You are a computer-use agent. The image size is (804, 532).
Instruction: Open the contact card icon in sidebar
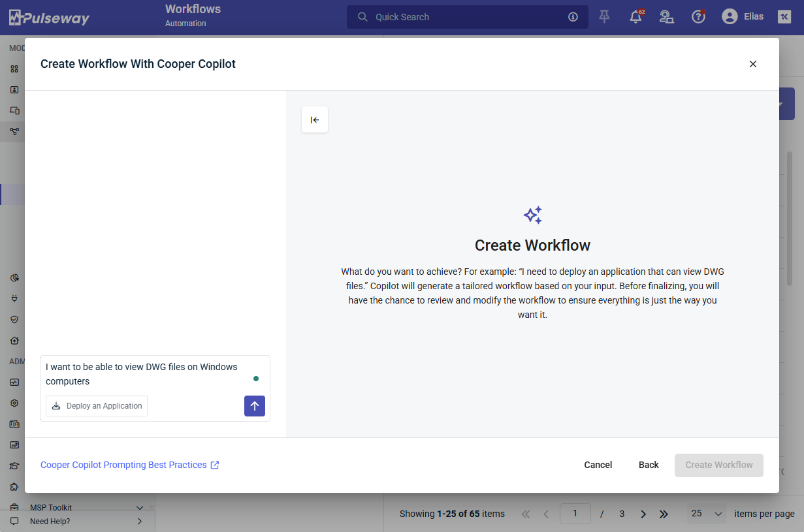[x=14, y=89]
